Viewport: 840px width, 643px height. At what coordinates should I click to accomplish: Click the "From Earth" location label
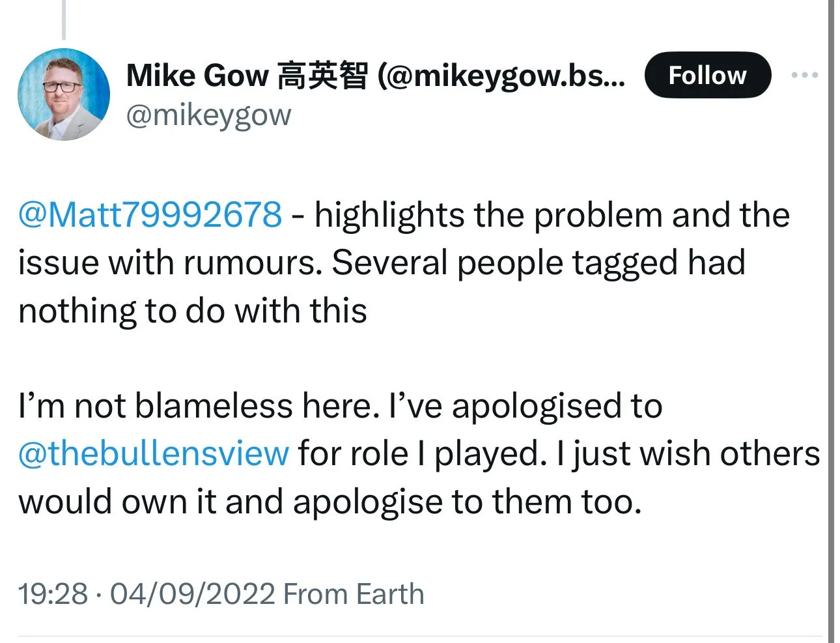(x=354, y=594)
